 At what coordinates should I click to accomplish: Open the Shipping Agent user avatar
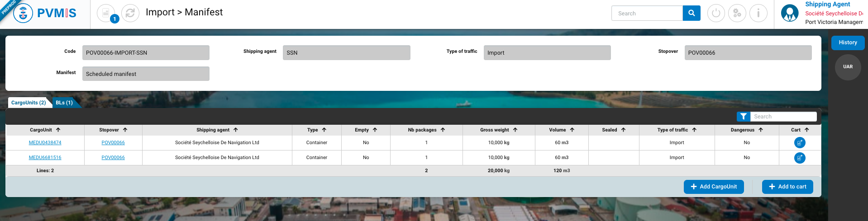pyautogui.click(x=790, y=13)
